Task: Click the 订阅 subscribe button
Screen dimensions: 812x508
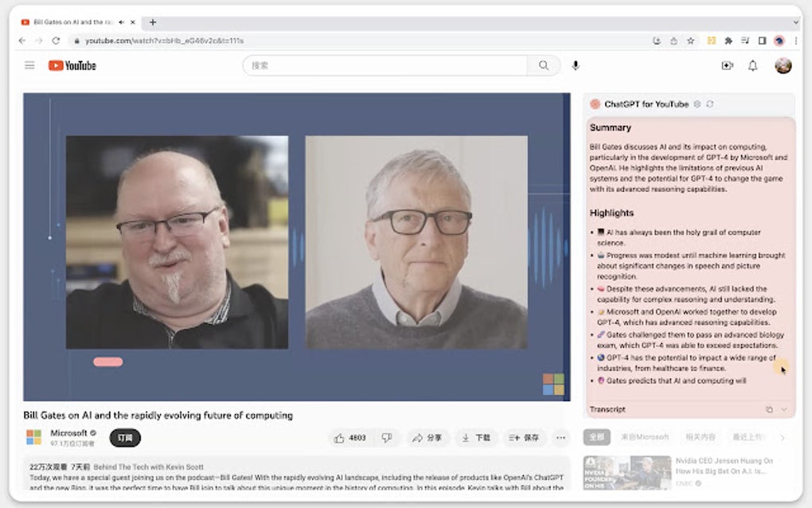Action: pyautogui.click(x=125, y=438)
